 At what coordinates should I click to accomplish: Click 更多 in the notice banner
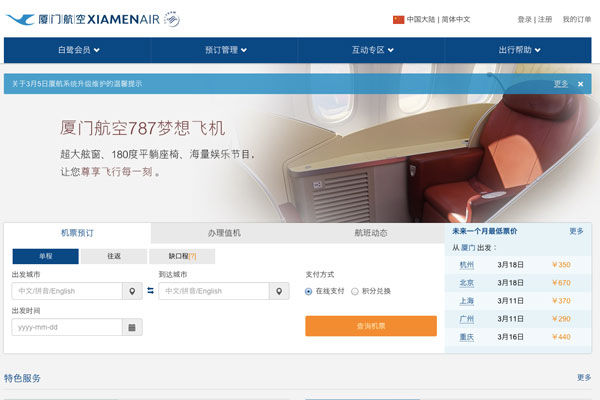point(561,84)
